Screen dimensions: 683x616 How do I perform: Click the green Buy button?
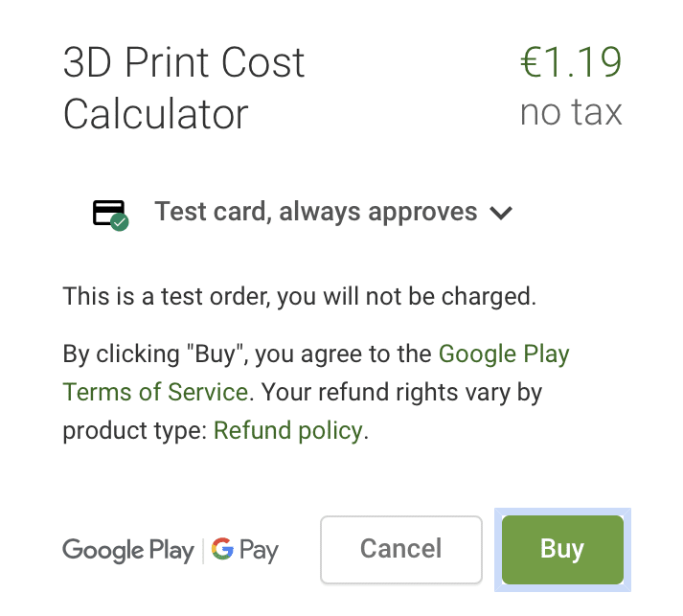(x=562, y=549)
